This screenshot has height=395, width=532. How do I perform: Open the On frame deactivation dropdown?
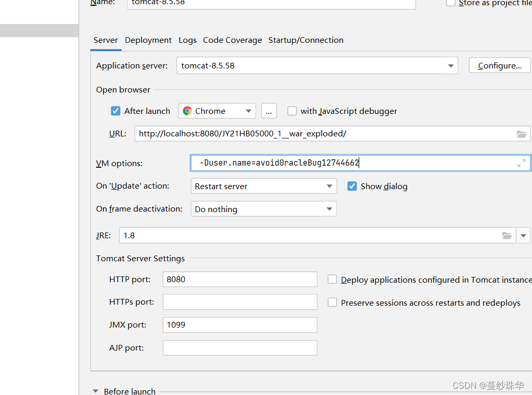tap(329, 208)
